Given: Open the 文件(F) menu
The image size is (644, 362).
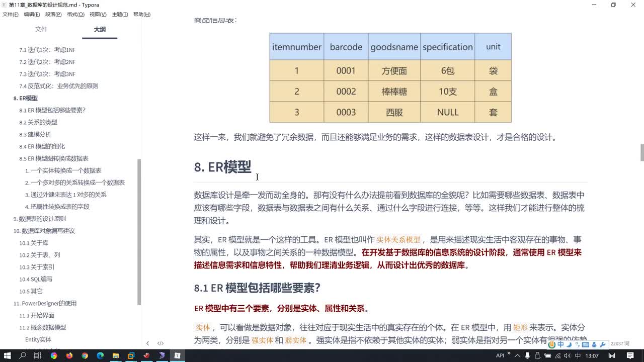Looking at the screenshot, I should click(10, 15).
